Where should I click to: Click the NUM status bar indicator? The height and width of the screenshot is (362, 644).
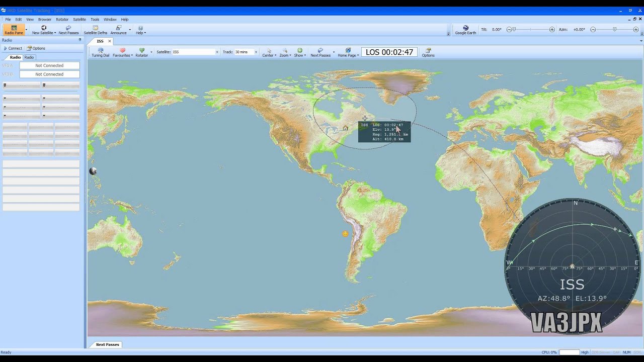[626, 352]
